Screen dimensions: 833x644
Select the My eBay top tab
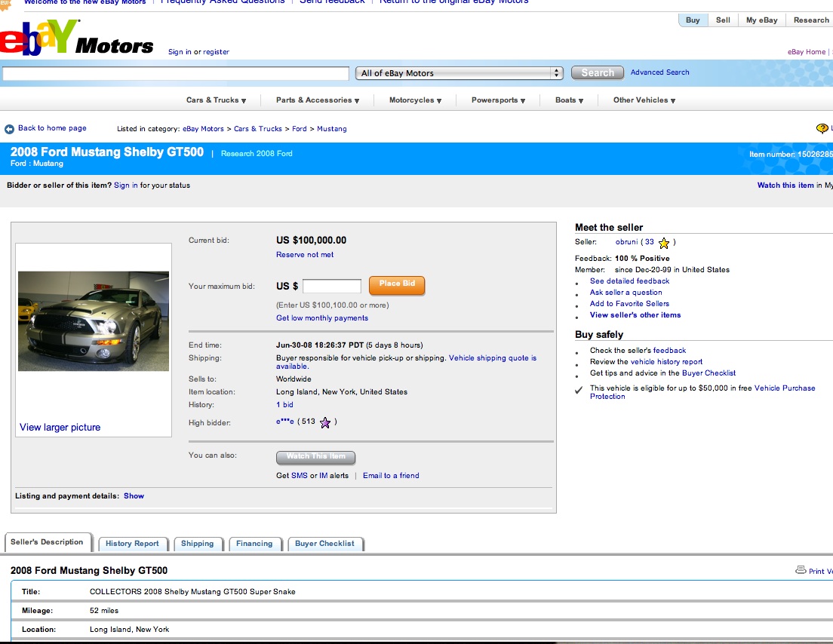761,20
